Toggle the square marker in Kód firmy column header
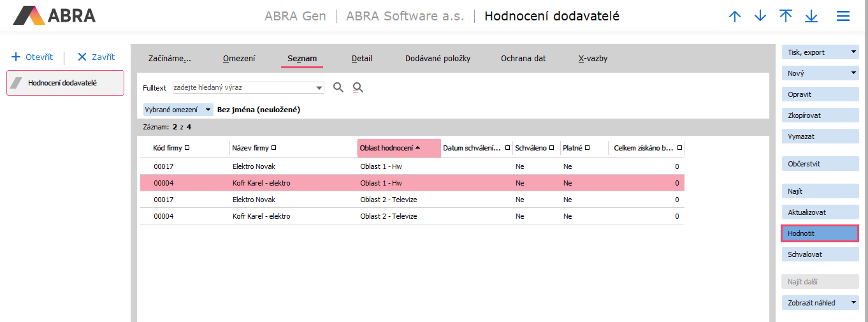868x322 pixels. tap(187, 148)
